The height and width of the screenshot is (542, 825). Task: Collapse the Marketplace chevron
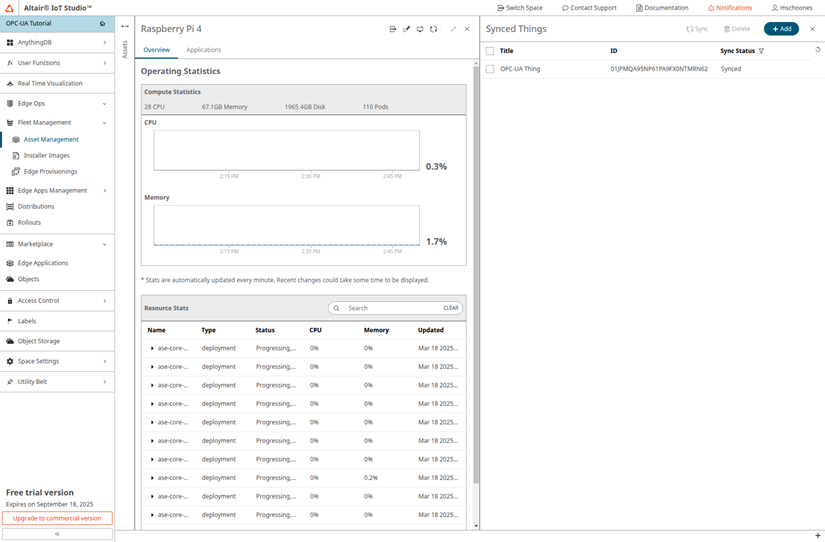point(105,244)
